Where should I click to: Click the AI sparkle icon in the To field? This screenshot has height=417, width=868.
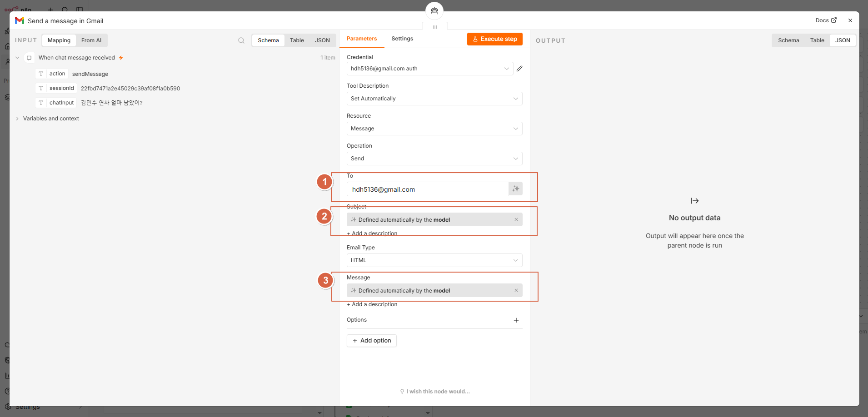pyautogui.click(x=515, y=189)
